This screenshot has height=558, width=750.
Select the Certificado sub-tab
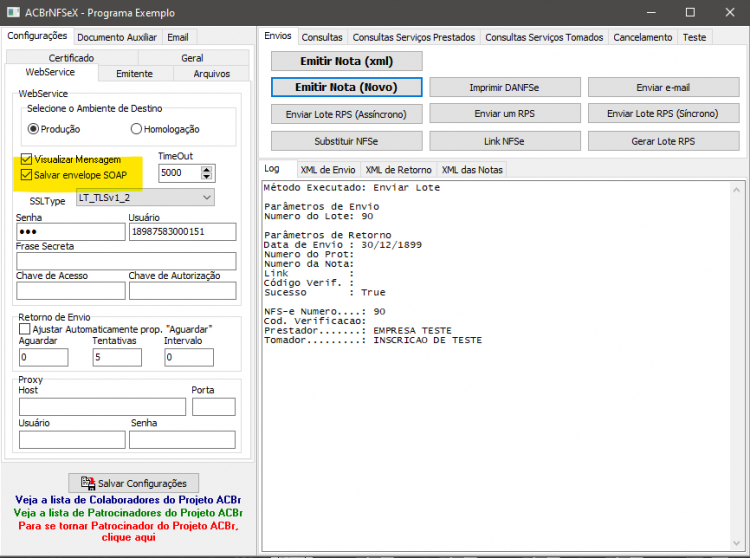pyautogui.click(x=71, y=58)
